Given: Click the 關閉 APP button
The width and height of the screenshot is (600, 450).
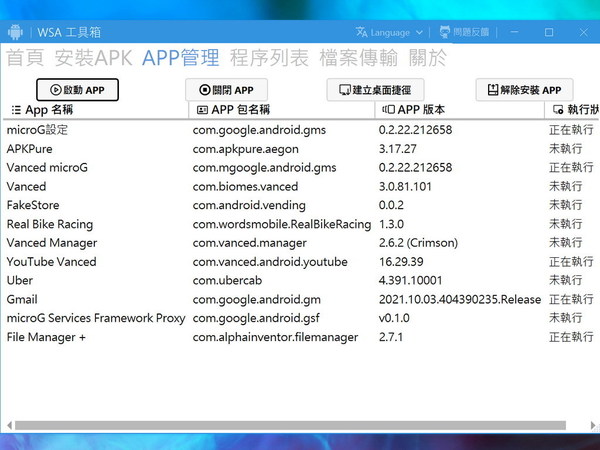Looking at the screenshot, I should (226, 90).
